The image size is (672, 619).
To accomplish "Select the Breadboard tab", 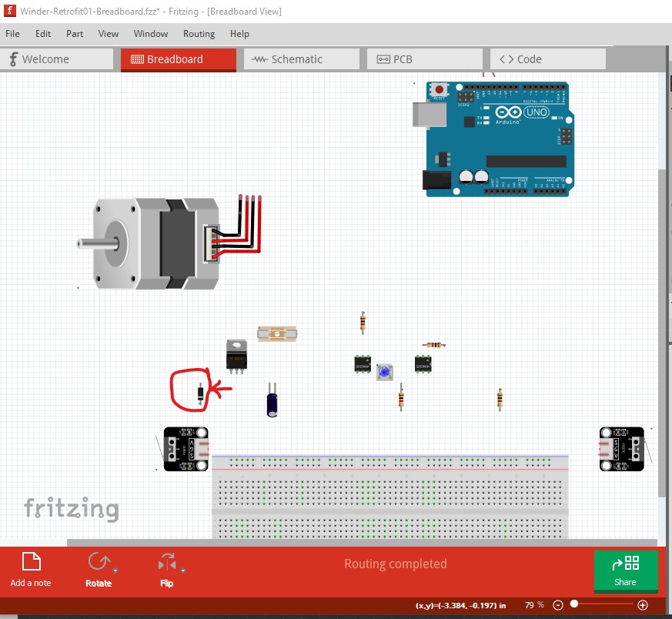I will click(179, 59).
